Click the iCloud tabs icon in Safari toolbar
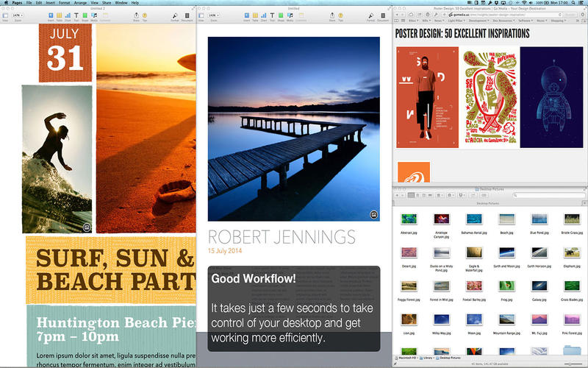588x368 pixels. (411, 15)
